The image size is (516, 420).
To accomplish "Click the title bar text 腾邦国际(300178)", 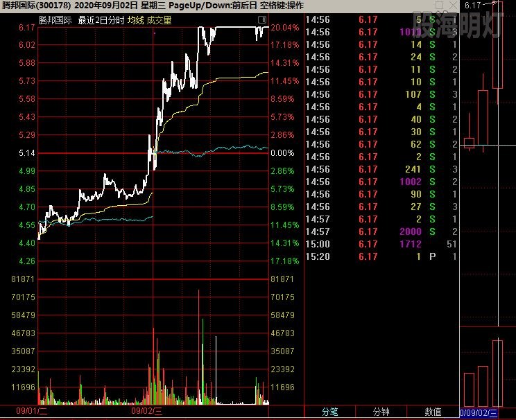I will [36, 6].
